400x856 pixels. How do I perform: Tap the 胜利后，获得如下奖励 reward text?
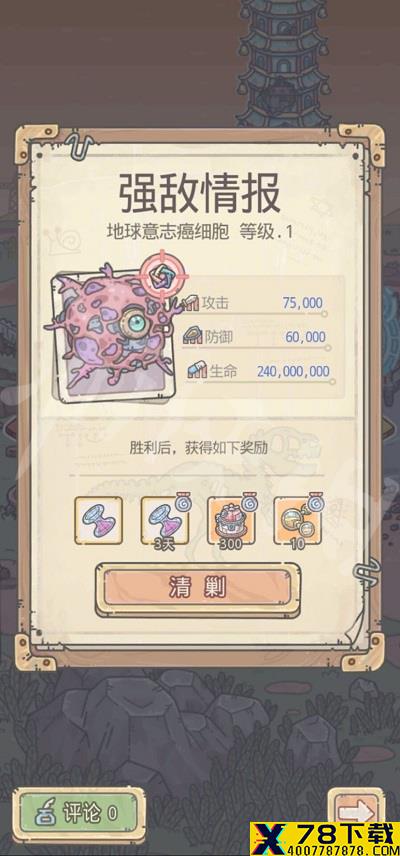[x=199, y=448]
